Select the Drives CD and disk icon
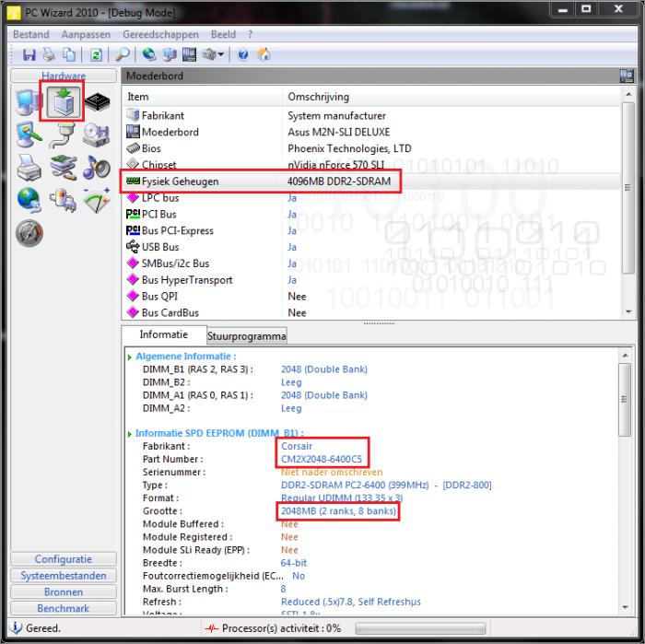The image size is (645, 644). pos(96,135)
